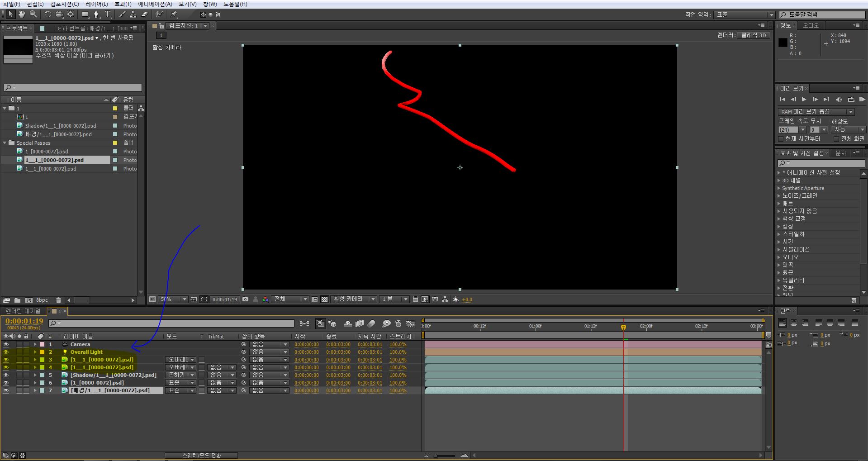
Task: Select the Puppet Pin tool
Action: coord(174,14)
